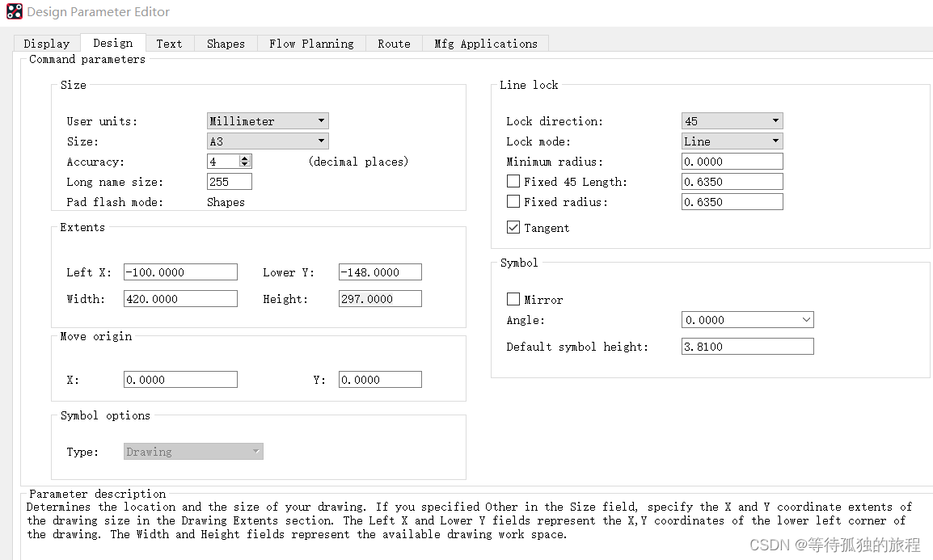Image resolution: width=933 pixels, height=560 pixels.
Task: Switch to the Display tab
Action: (x=46, y=44)
